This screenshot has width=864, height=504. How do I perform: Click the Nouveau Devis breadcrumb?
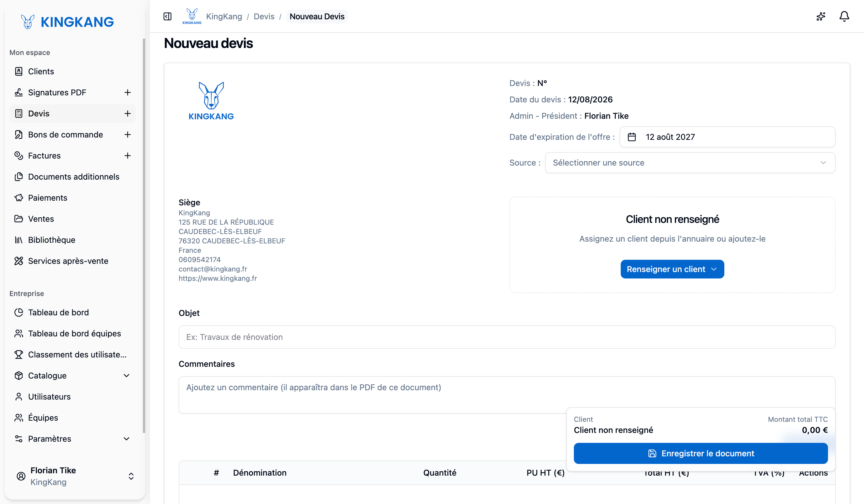click(317, 16)
